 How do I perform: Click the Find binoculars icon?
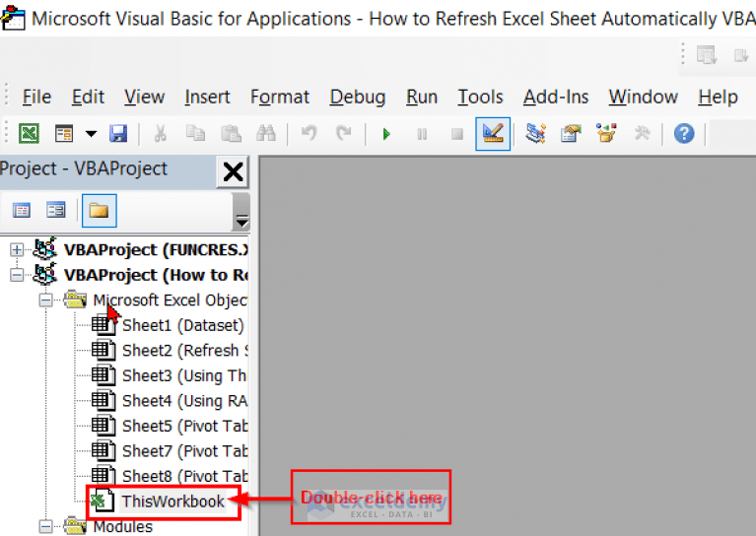[x=266, y=134]
